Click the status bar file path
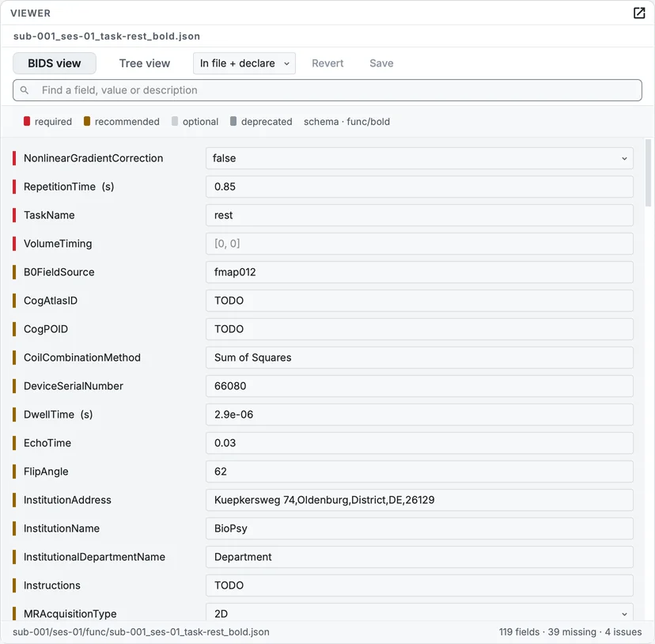This screenshot has width=655, height=644. [141, 632]
